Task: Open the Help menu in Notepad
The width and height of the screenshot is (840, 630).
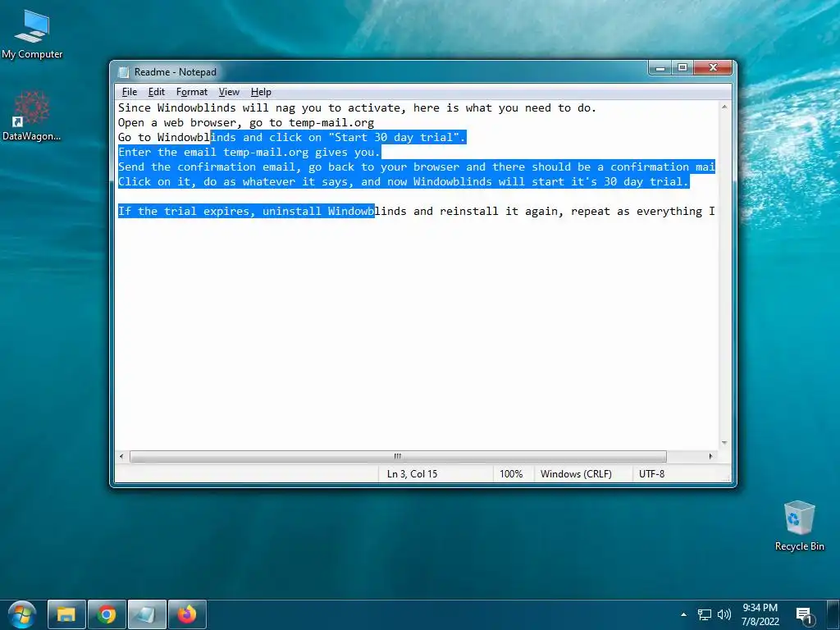Action: pyautogui.click(x=261, y=92)
